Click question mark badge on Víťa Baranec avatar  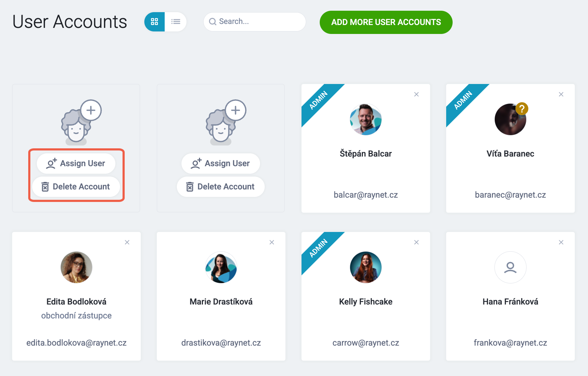click(x=522, y=109)
